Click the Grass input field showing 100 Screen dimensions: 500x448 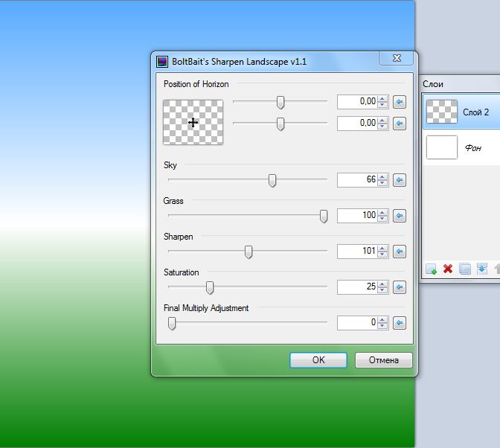(357, 216)
